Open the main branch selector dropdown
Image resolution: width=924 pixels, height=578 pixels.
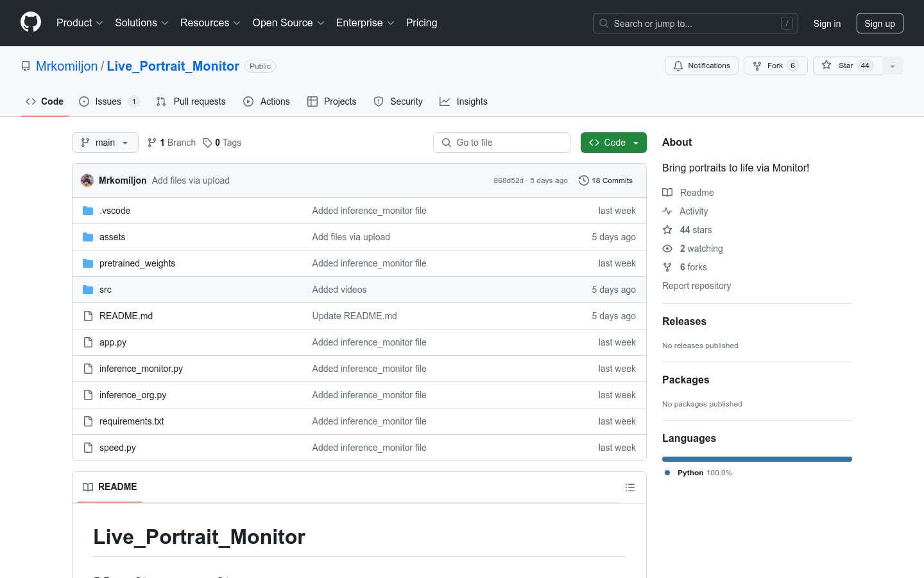coord(105,143)
